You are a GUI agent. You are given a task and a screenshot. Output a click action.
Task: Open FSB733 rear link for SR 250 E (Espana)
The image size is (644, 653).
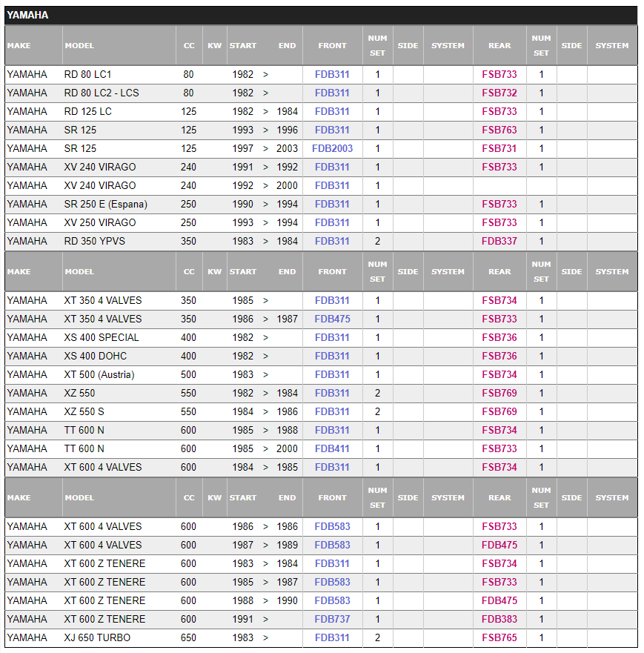coord(499,204)
